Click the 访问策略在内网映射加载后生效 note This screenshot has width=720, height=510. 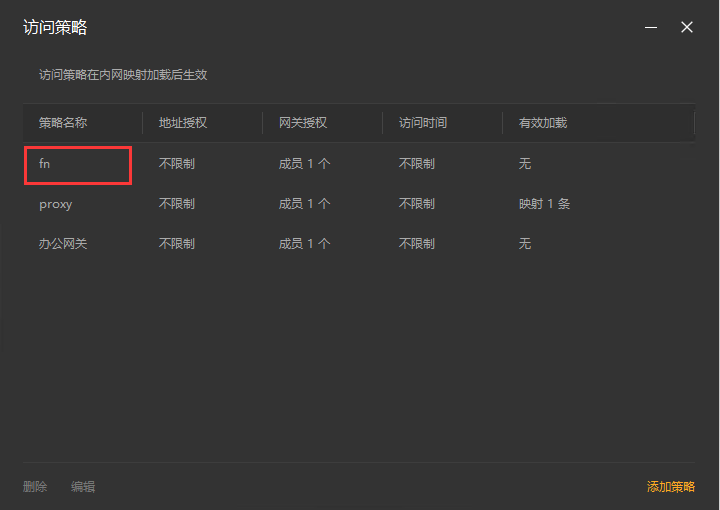(x=123, y=75)
